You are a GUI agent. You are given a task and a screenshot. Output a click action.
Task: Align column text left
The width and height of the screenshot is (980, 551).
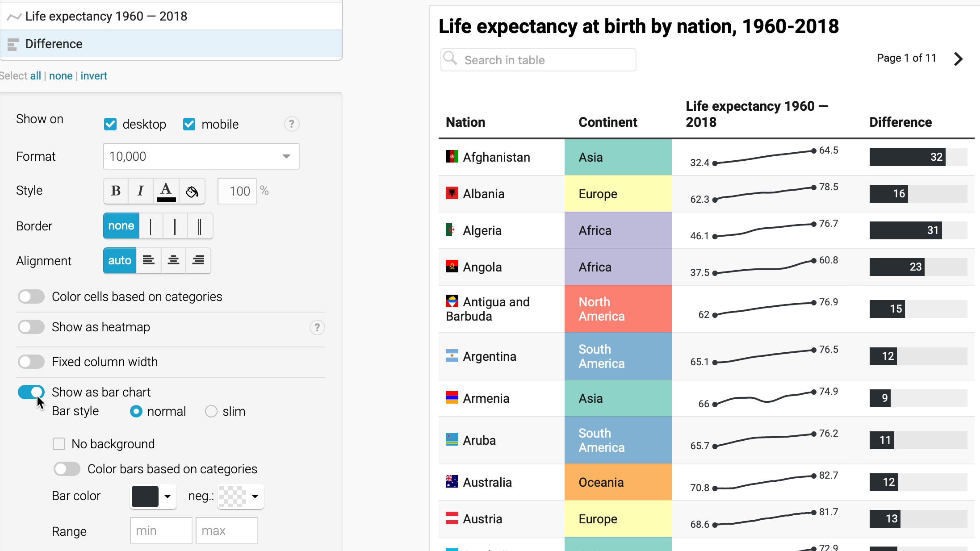click(148, 260)
